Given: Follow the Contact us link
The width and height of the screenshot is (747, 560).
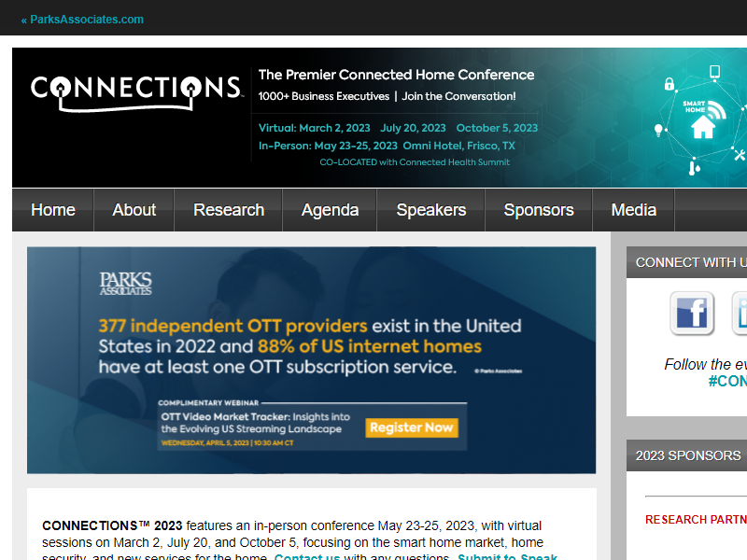Looking at the screenshot, I should [307, 556].
